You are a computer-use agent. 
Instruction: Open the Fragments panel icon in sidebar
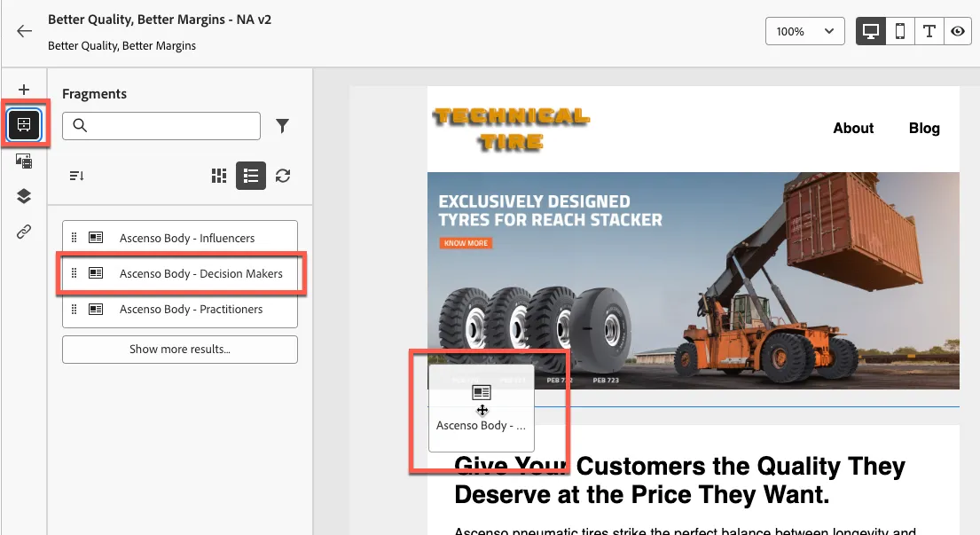tap(24, 124)
